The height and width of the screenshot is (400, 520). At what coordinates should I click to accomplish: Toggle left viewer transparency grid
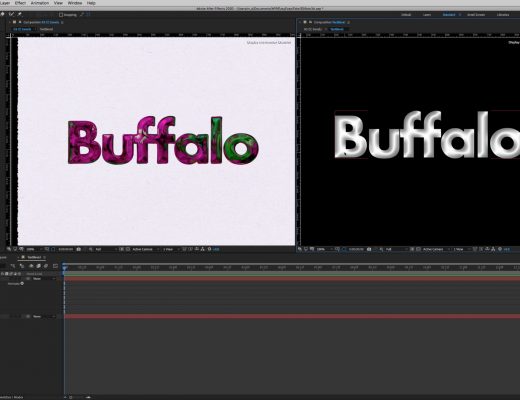[x=128, y=249]
